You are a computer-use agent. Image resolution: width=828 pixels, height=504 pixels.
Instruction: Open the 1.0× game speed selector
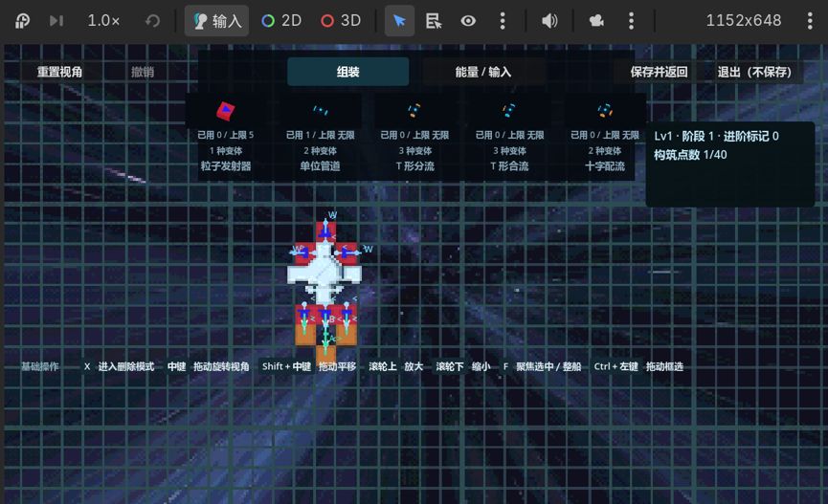tap(103, 21)
